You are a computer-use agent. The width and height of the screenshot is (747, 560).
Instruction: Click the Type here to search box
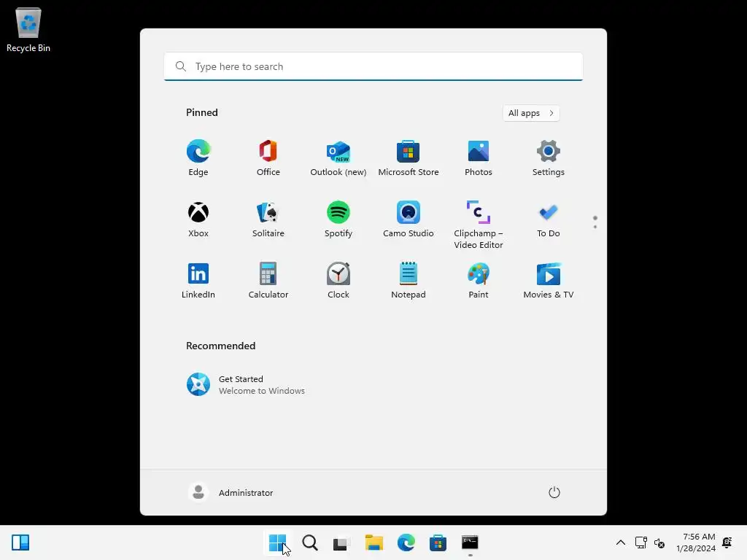click(373, 66)
